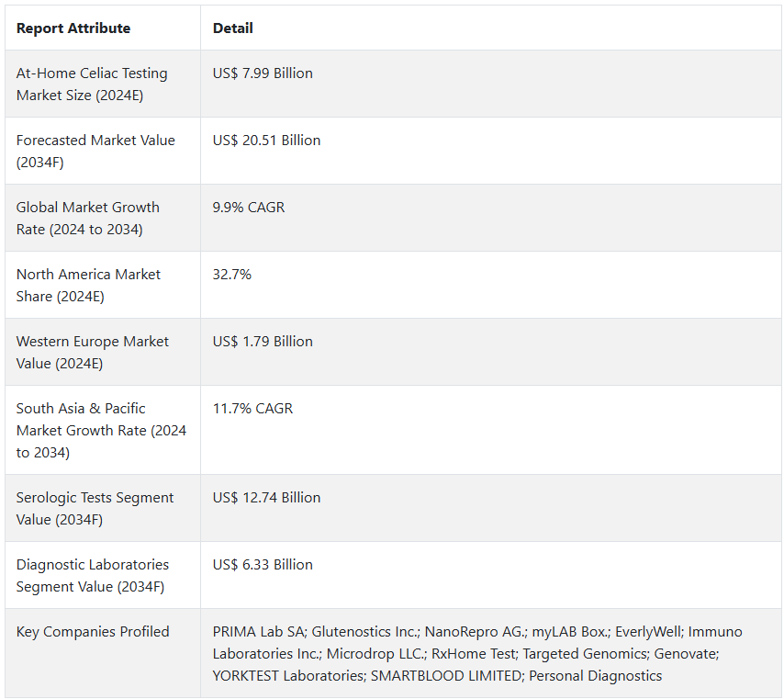Screen dimensions: 784x699
Task: Click the 9.9% CAGR value
Action: pos(249,208)
